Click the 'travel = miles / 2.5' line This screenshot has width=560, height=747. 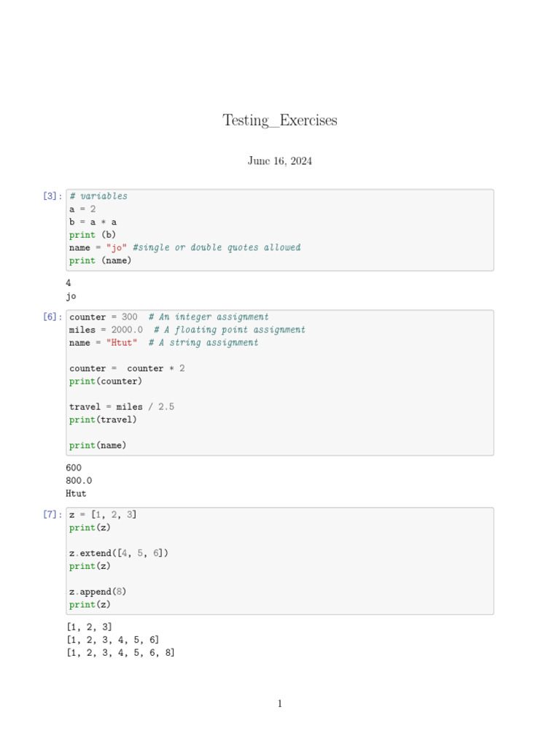click(x=122, y=407)
